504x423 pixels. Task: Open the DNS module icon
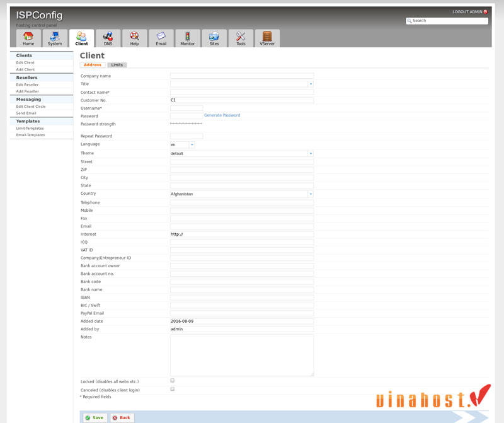[x=108, y=36]
